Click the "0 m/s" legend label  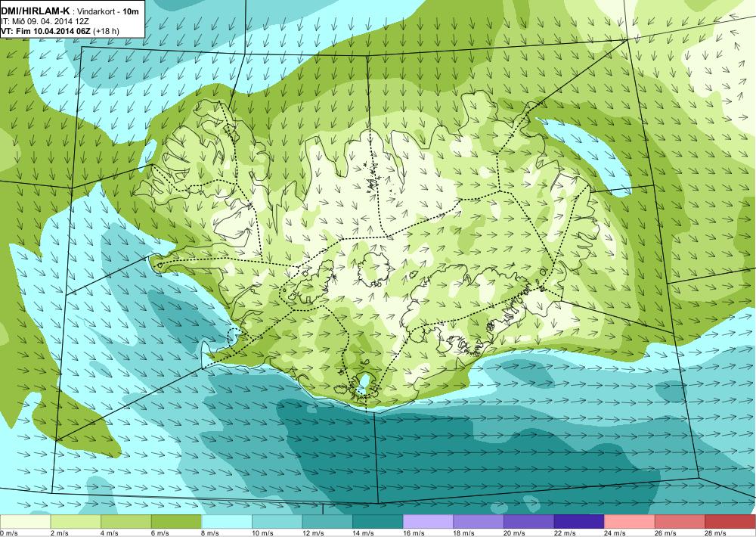pyautogui.click(x=8, y=533)
